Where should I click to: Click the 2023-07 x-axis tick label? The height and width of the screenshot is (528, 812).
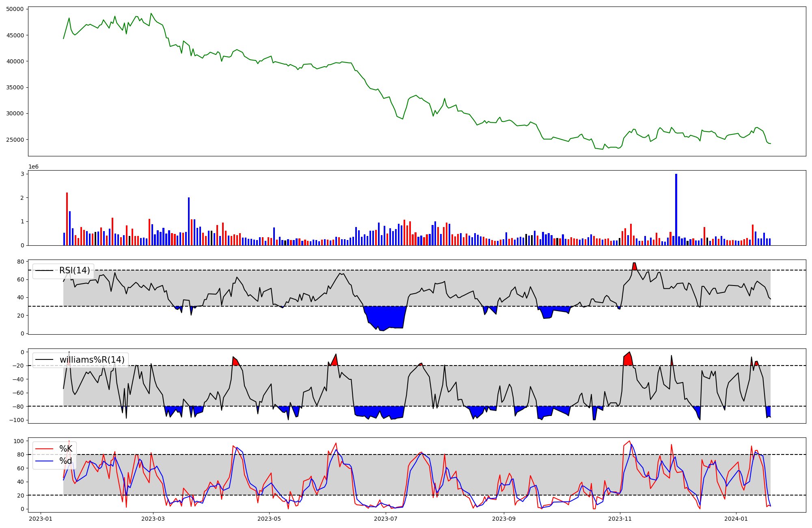[x=385, y=518]
